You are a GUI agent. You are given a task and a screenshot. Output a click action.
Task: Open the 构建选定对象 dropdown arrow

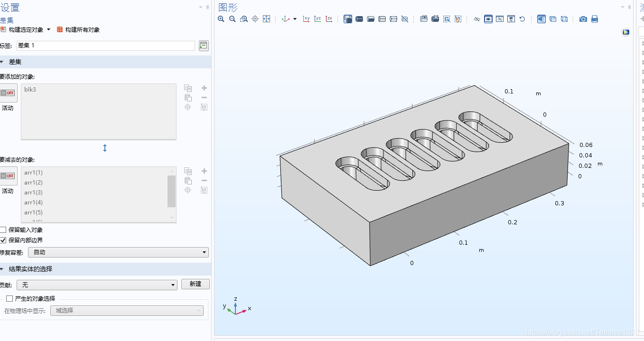(x=48, y=29)
